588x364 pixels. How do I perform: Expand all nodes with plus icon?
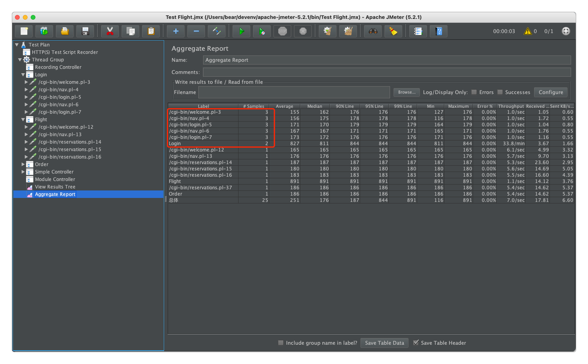point(176,31)
